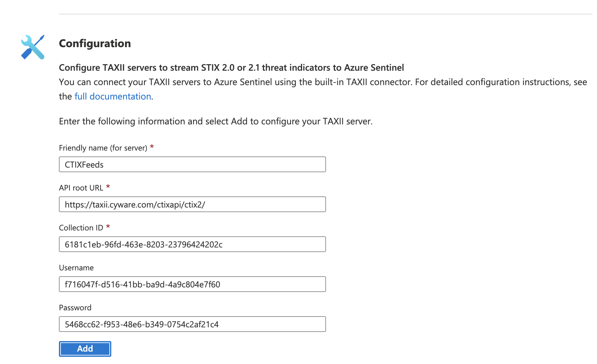Click the required marker by Collection ID
The width and height of the screenshot is (597, 364).
click(x=108, y=227)
